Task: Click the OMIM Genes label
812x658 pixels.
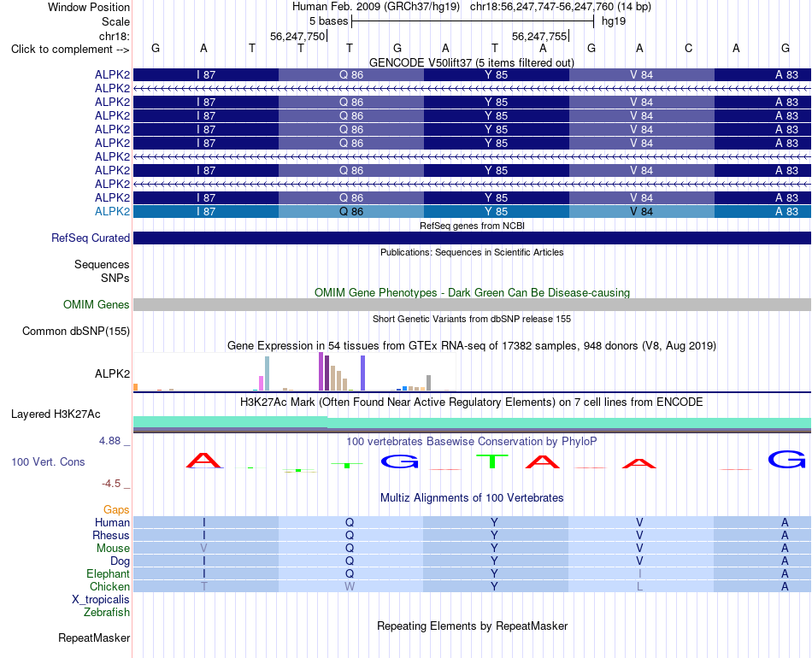Action: click(x=97, y=304)
